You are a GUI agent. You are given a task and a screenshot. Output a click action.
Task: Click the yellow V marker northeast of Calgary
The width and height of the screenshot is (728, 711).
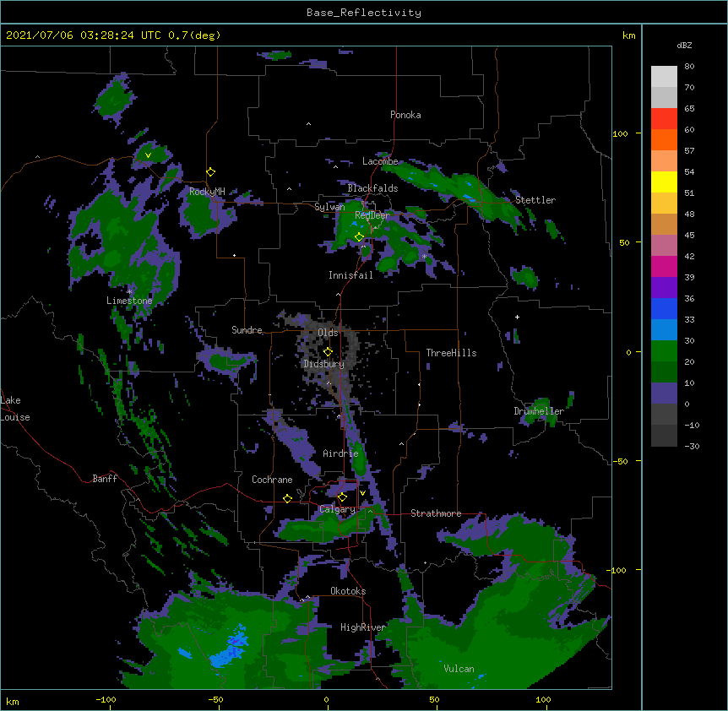(x=362, y=493)
